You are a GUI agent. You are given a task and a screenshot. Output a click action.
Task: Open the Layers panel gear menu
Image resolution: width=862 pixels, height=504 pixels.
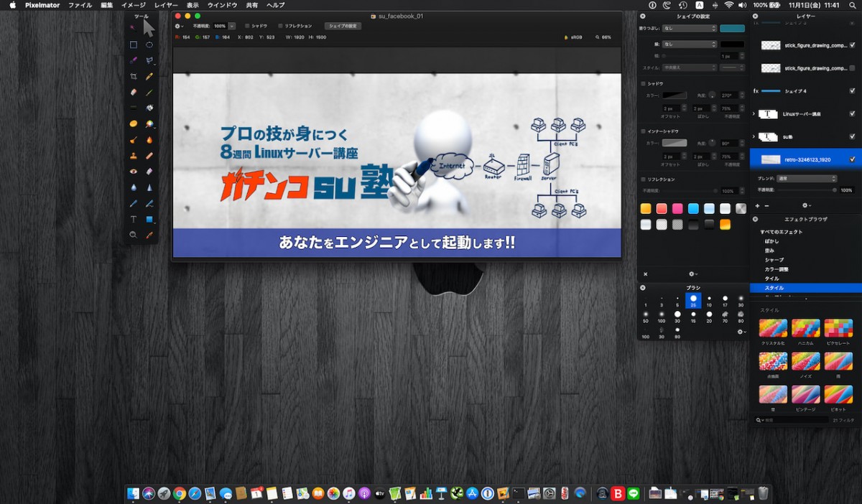pos(806,205)
